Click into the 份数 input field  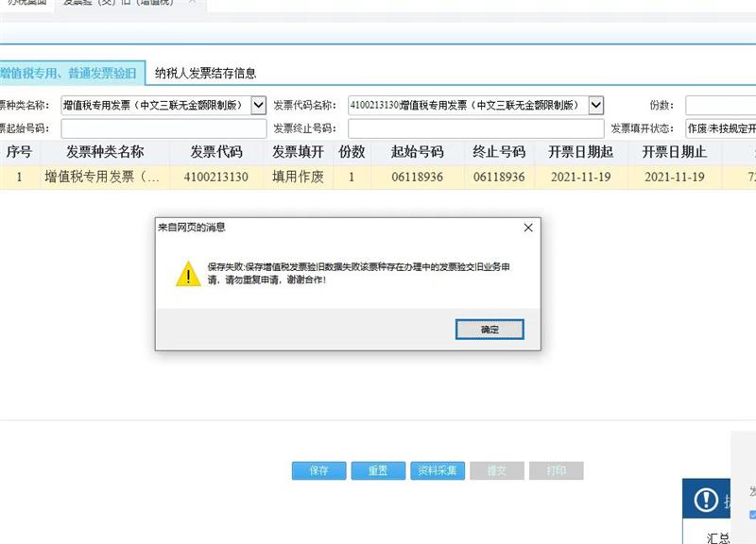click(720, 105)
